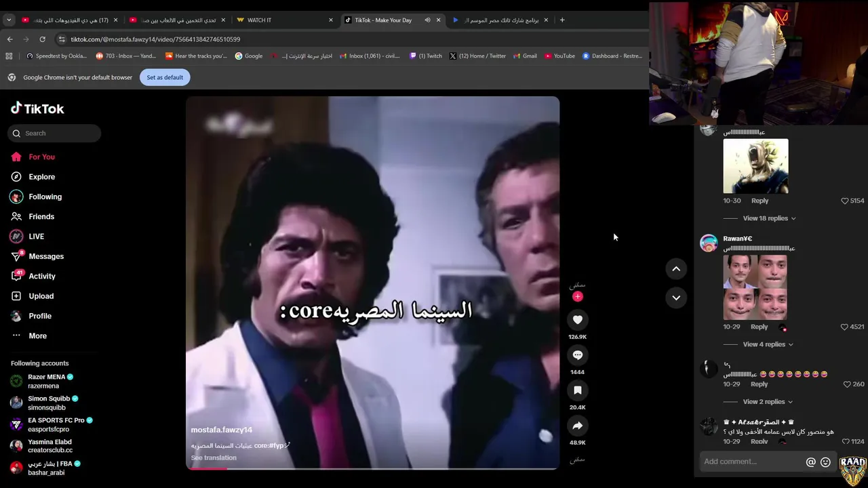868x488 pixels.
Task: Open the Explore page
Action: coord(33,177)
